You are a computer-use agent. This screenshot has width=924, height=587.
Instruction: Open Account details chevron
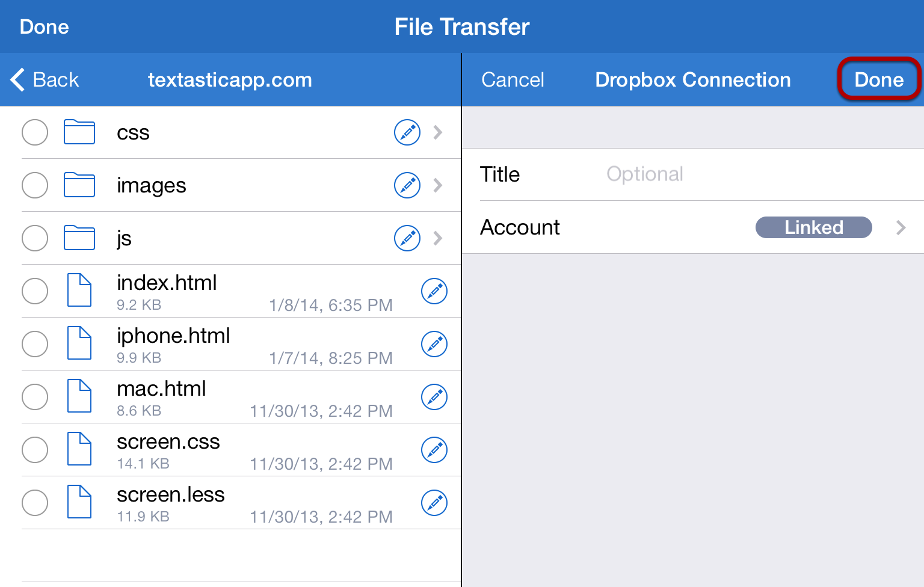[901, 227]
